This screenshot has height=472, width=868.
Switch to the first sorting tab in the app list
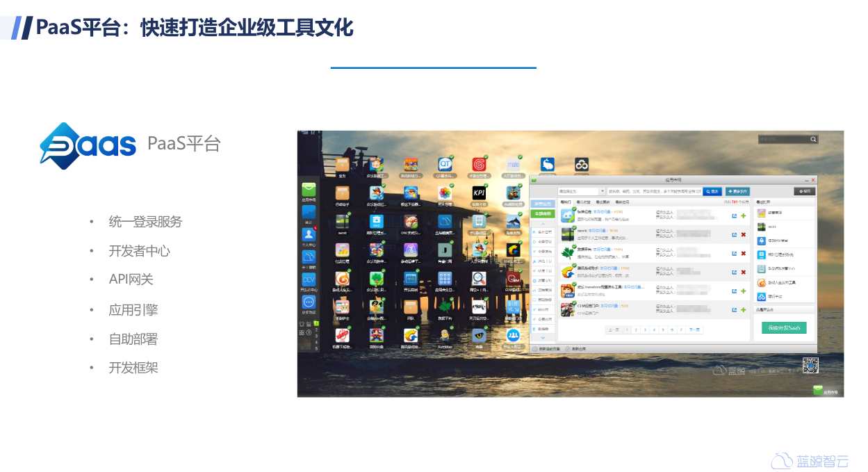[565, 202]
